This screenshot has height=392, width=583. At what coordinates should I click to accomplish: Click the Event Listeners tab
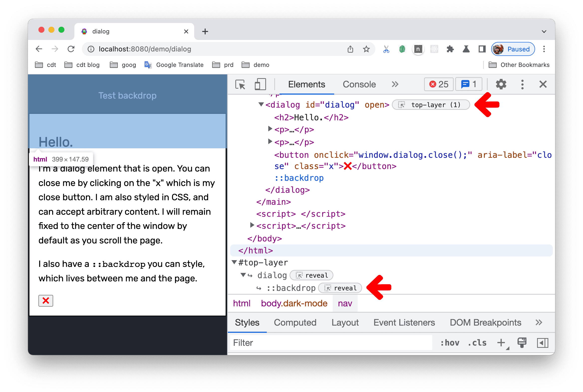404,322
